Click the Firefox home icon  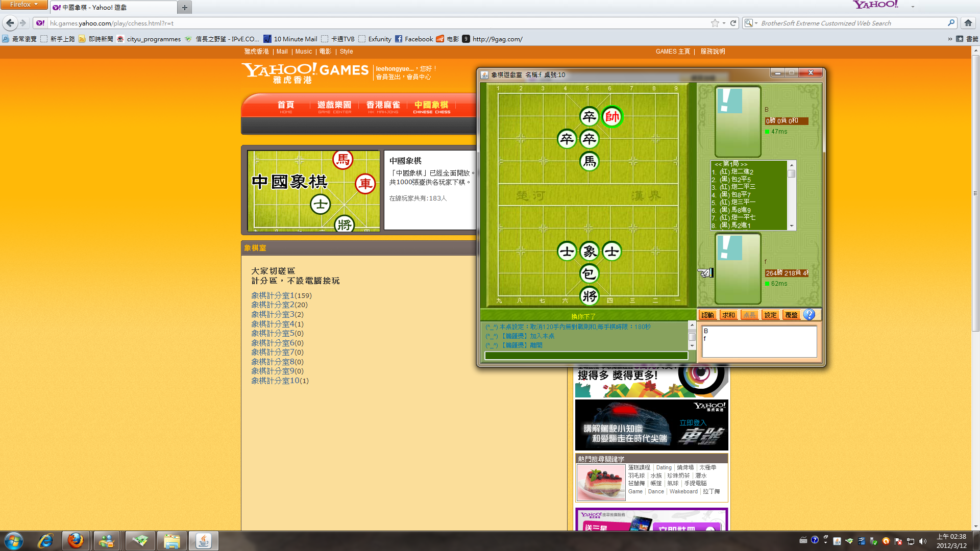pos(968,23)
